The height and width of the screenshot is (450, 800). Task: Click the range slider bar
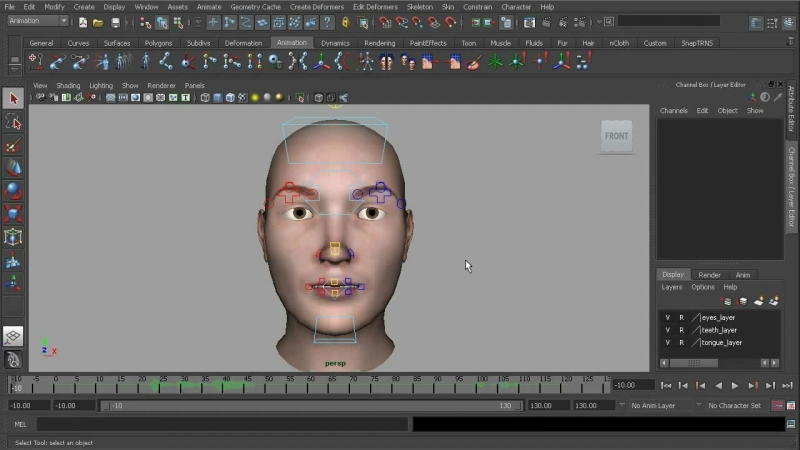point(311,406)
